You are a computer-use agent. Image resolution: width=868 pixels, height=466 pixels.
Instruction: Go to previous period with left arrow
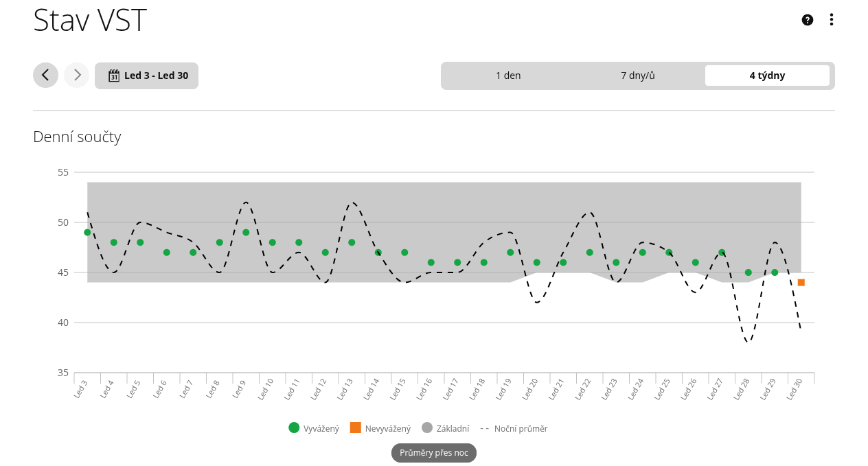pos(45,75)
